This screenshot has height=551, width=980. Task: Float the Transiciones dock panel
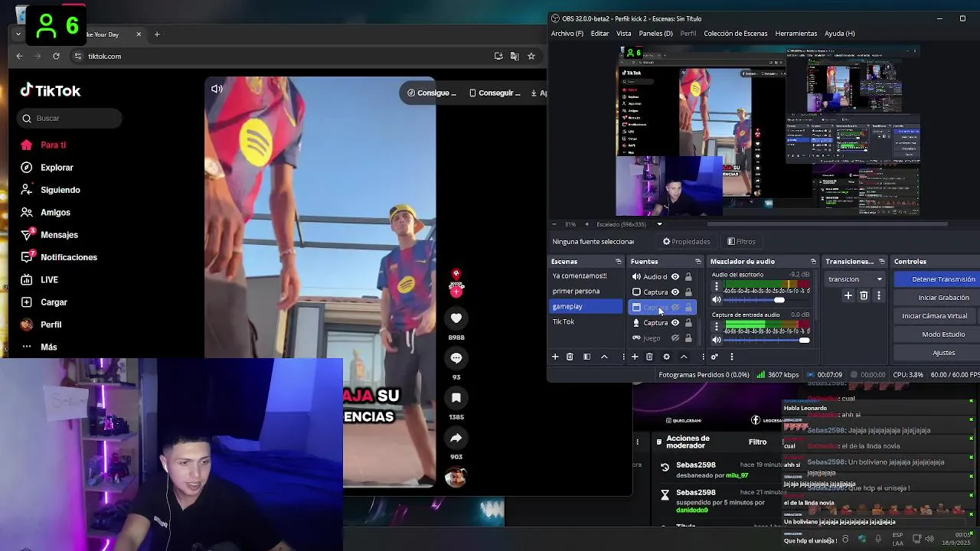pos(882,262)
